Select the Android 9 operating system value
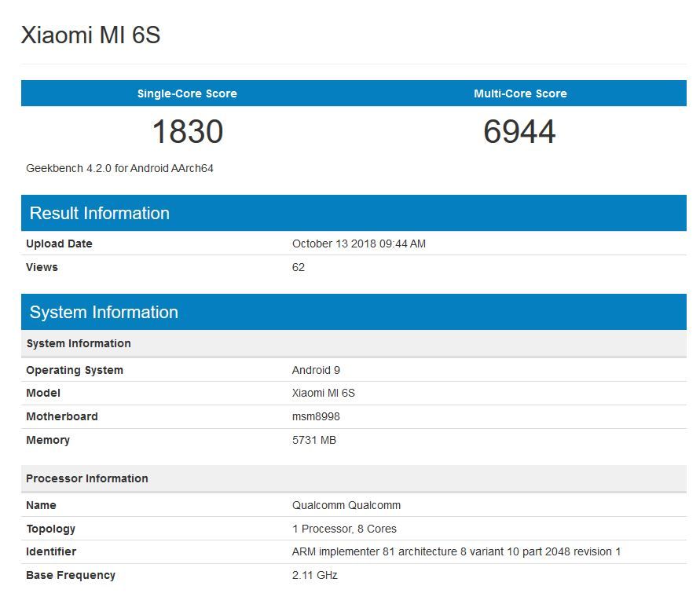700x597 pixels. point(316,370)
